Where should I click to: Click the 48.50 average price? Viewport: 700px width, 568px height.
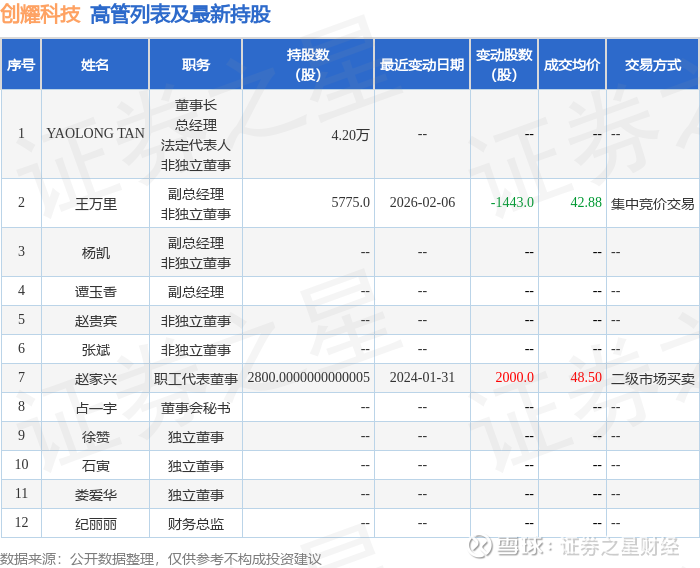[586, 377]
